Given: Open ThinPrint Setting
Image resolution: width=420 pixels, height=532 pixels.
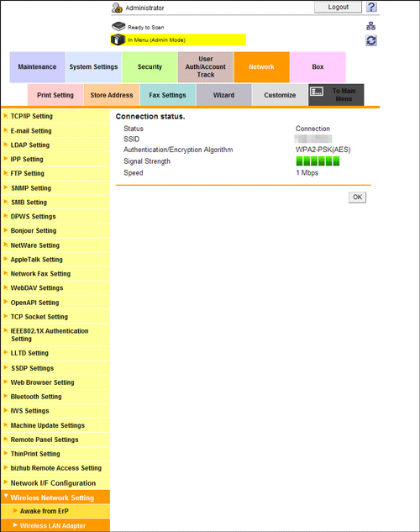Looking at the screenshot, I should tap(55, 454).
